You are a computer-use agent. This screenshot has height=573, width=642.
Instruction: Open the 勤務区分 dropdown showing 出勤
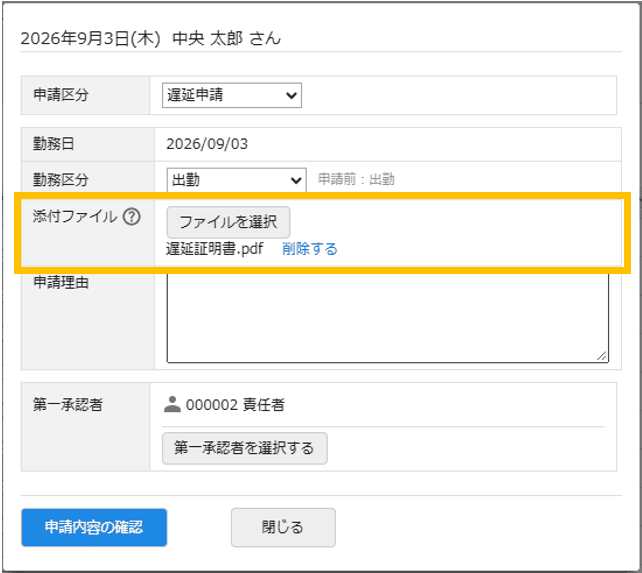pyautogui.click(x=236, y=180)
